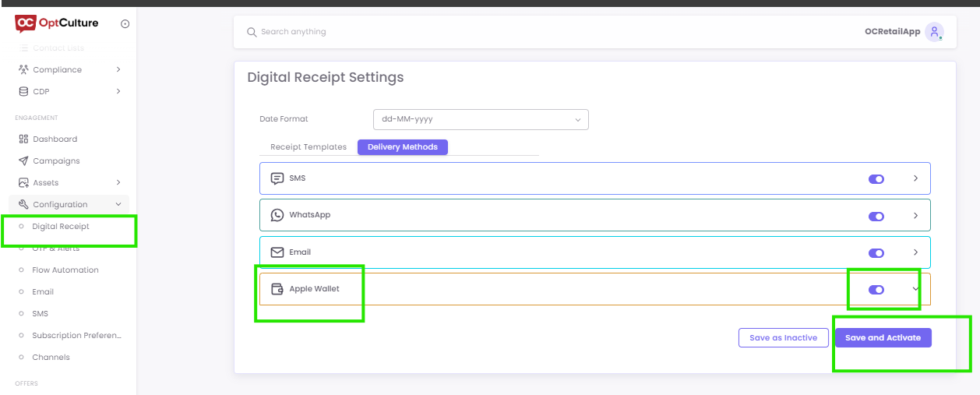Disable the WhatsApp delivery toggle
Image resolution: width=980 pixels, height=395 pixels.
coord(876,216)
